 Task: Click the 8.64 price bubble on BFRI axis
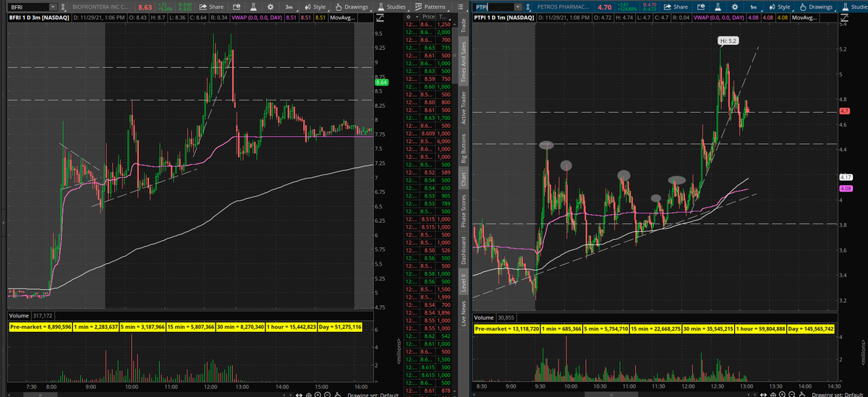click(381, 83)
